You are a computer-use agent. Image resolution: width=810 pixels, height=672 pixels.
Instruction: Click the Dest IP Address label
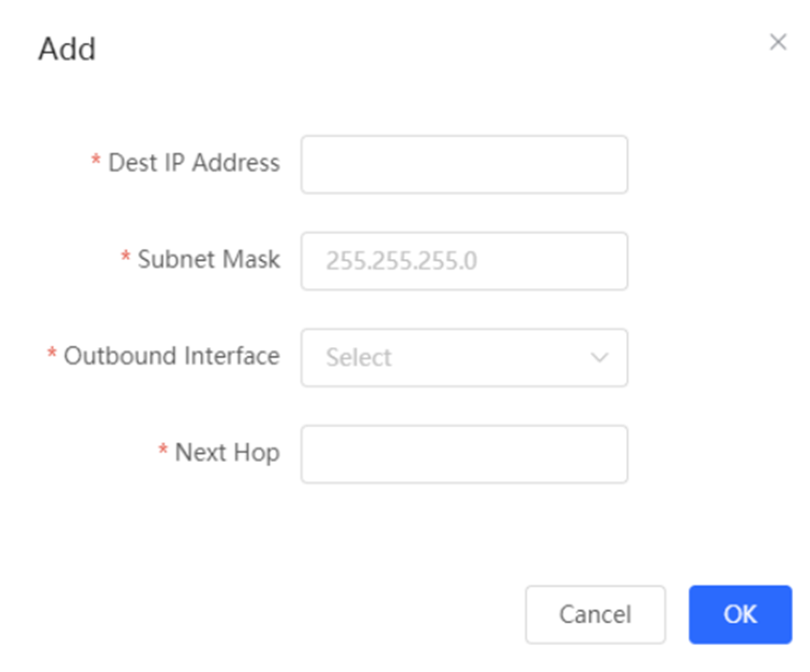[193, 162]
